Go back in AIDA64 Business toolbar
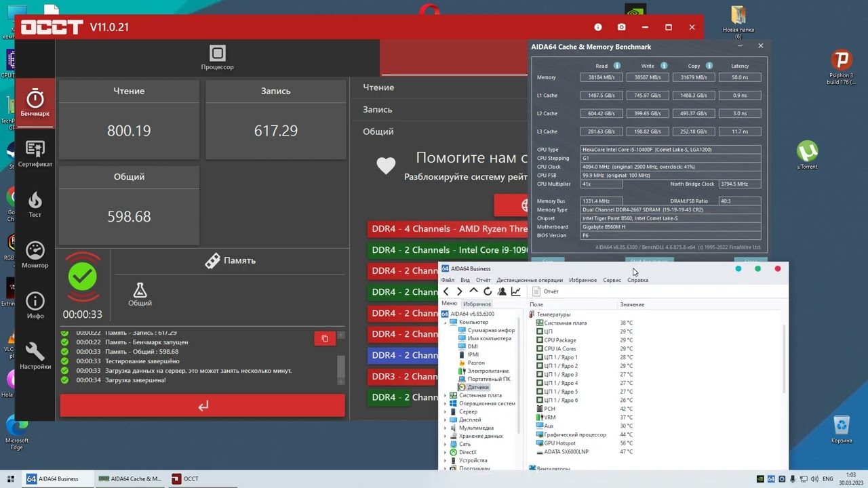This screenshot has height=488, width=868. 446,291
